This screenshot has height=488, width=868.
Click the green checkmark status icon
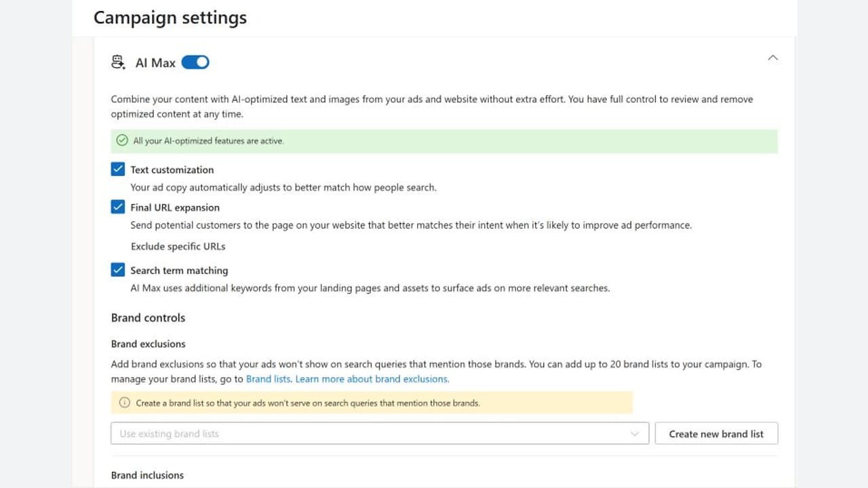tap(122, 141)
